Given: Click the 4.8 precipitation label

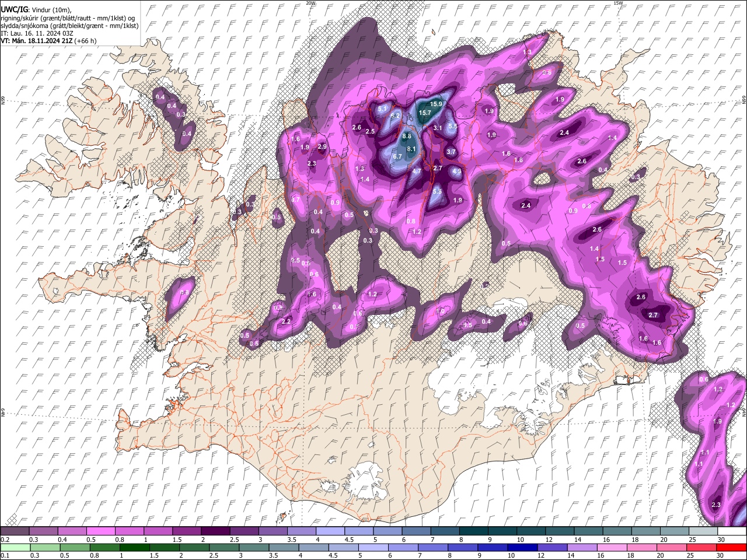Looking at the screenshot, I should coord(457,171).
